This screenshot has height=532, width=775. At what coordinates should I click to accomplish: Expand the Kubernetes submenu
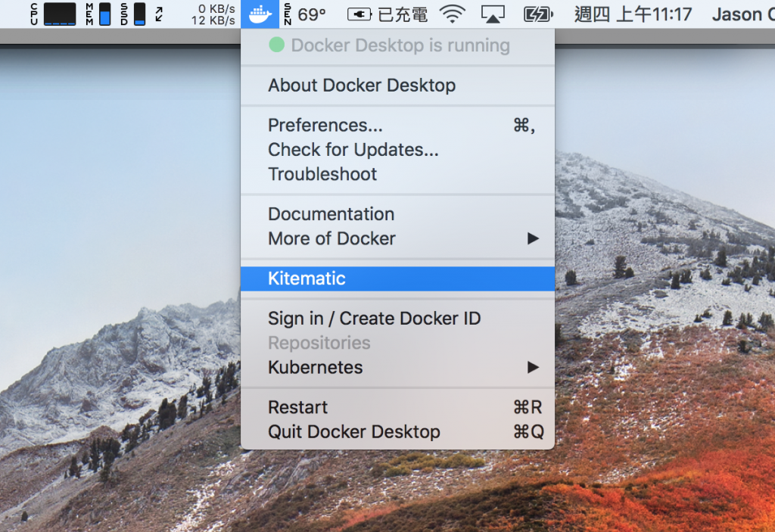pos(397,367)
